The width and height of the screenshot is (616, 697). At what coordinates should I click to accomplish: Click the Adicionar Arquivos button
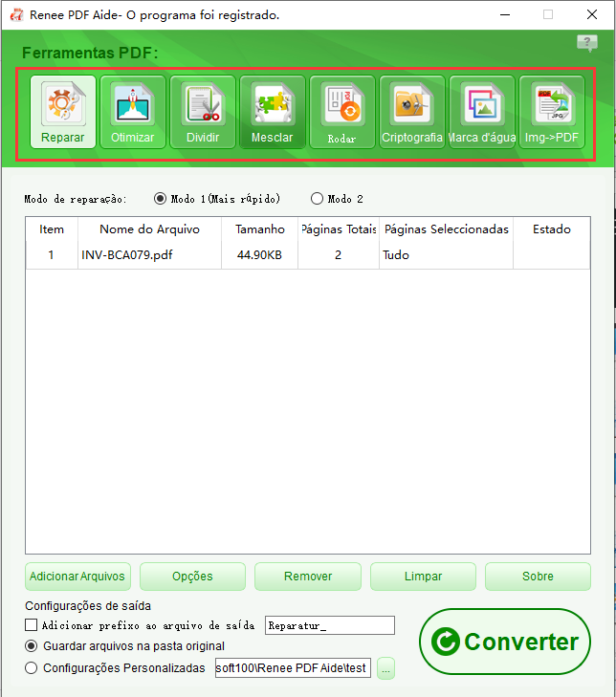[x=77, y=577]
